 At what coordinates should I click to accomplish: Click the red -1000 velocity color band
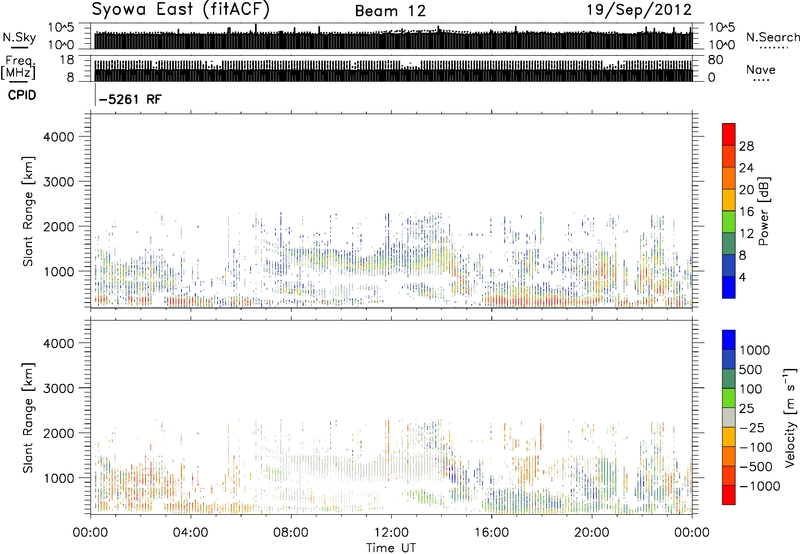[729, 495]
